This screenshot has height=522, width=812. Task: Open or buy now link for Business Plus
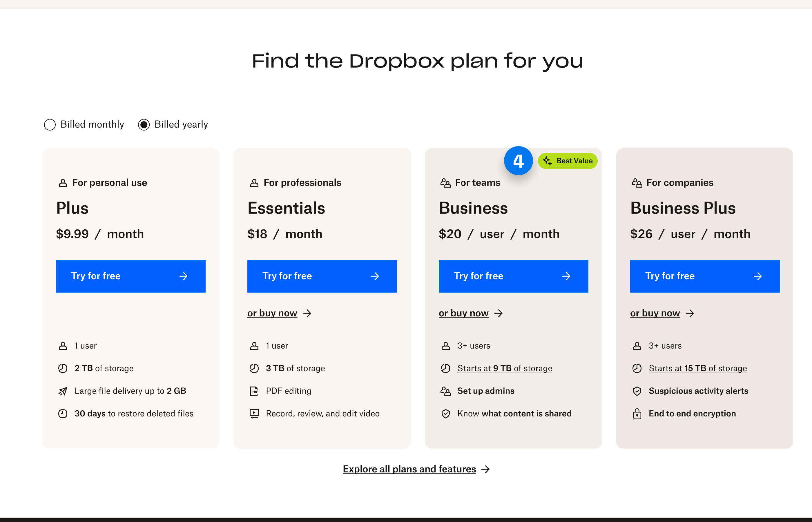[655, 313]
